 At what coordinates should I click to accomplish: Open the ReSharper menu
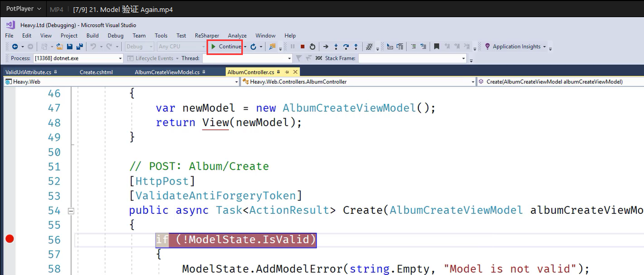[x=207, y=36]
